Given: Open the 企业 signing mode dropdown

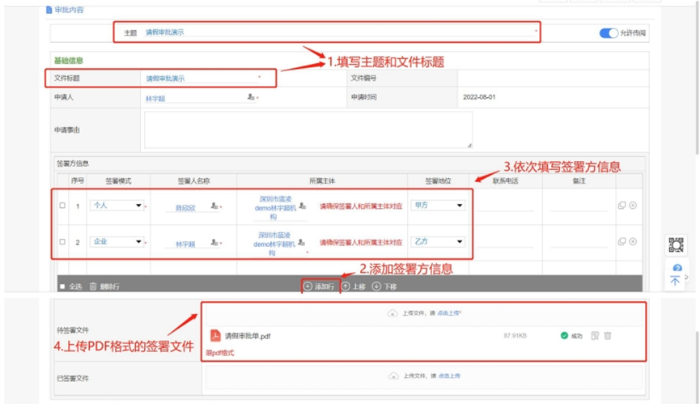Looking at the screenshot, I should click(116, 242).
